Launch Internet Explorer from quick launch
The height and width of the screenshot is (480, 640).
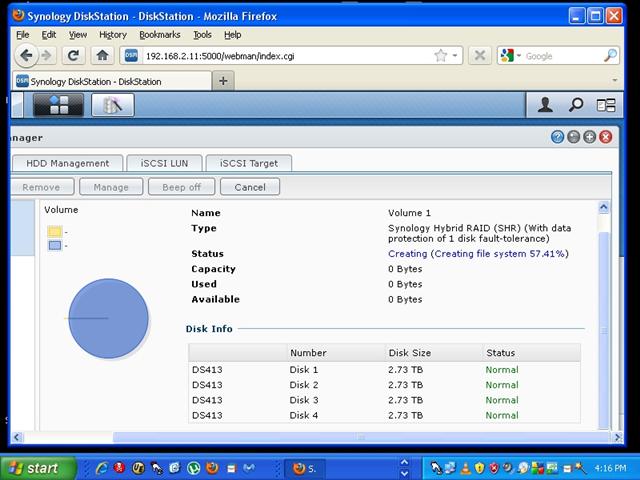(101, 468)
